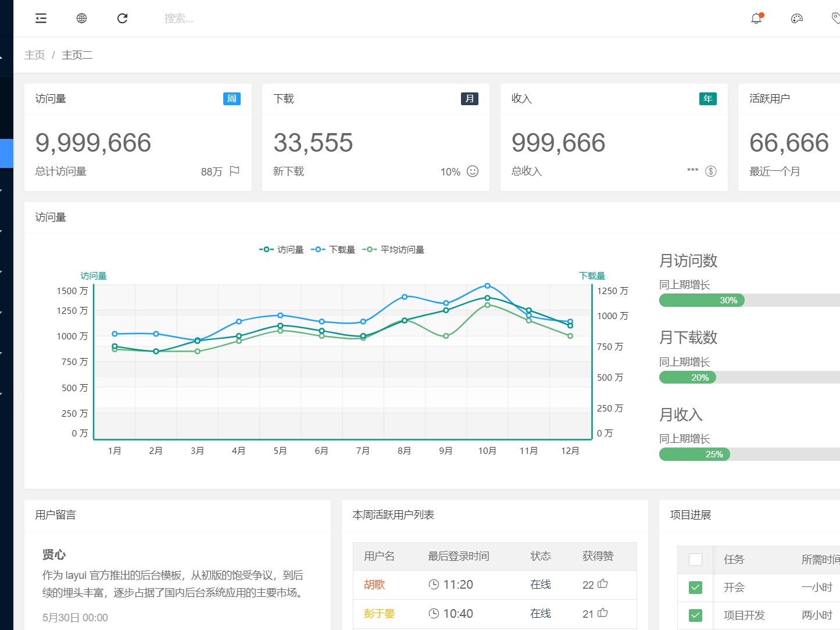Open the website globe icon
840x630 pixels.
pyautogui.click(x=81, y=19)
